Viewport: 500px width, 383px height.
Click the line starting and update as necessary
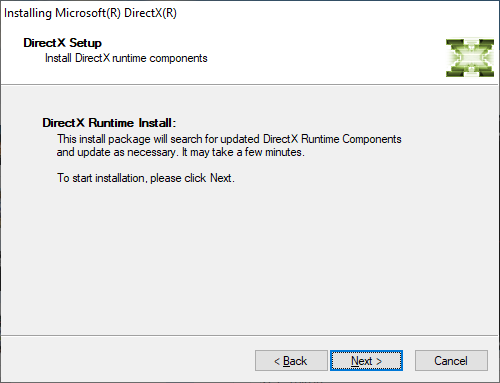pyautogui.click(x=180, y=152)
